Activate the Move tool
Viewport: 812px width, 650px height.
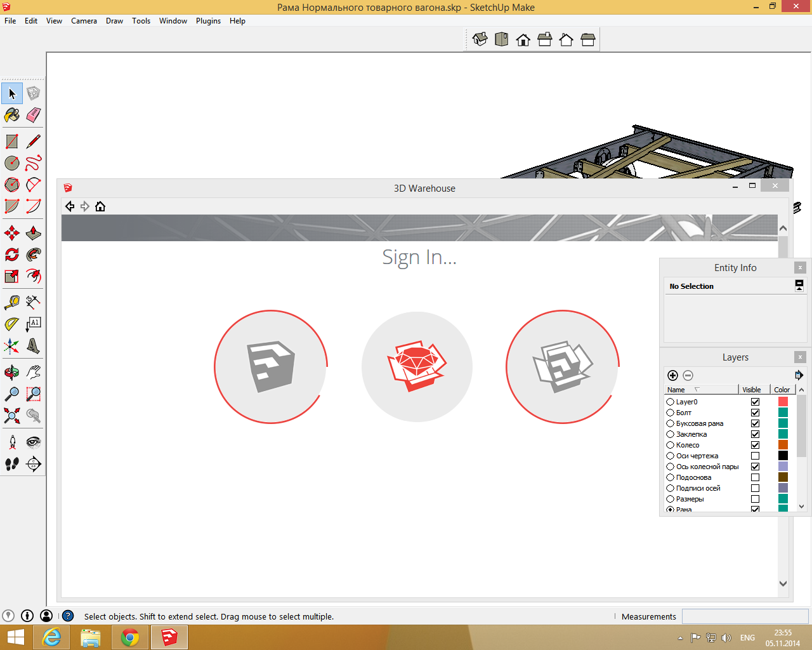coord(12,233)
